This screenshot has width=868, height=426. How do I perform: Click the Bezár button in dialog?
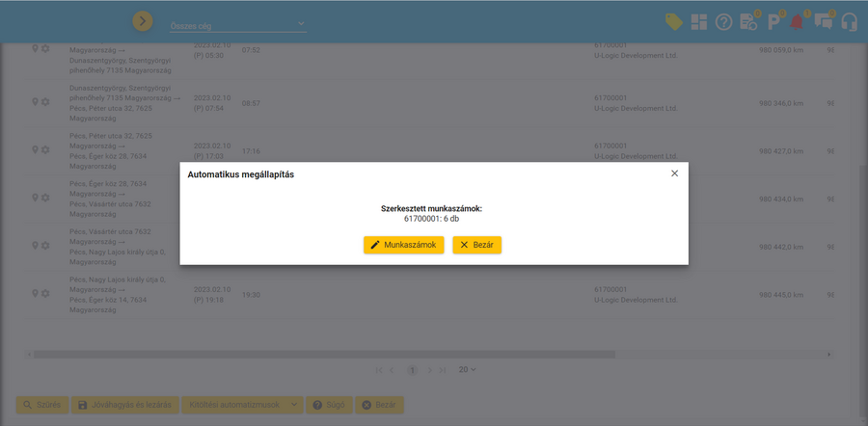[476, 245]
